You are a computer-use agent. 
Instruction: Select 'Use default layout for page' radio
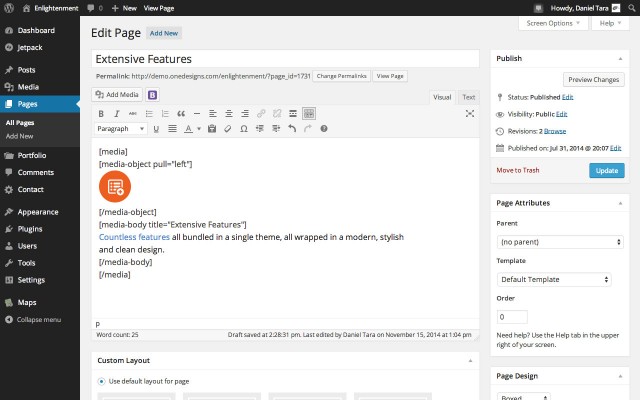tap(102, 381)
